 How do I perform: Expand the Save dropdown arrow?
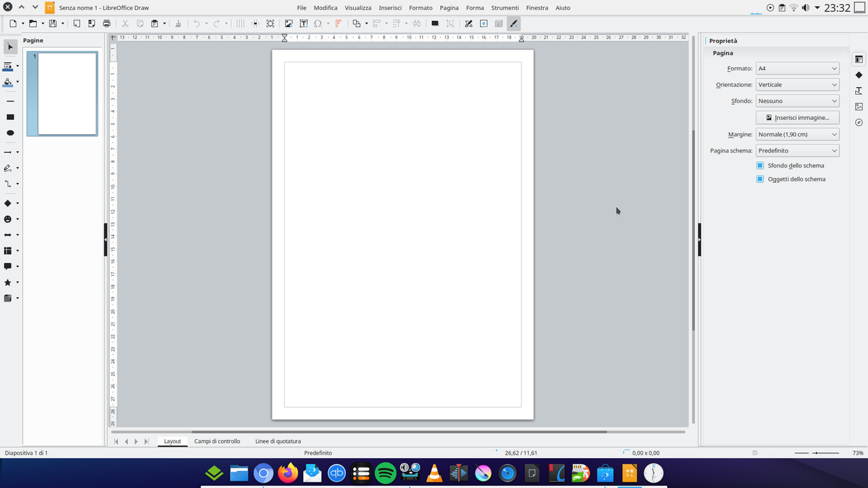coord(62,23)
